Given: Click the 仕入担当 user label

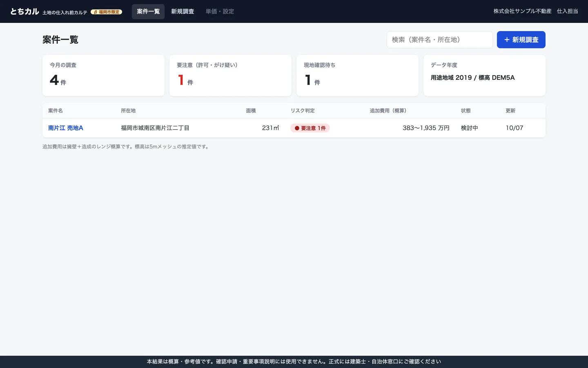Looking at the screenshot, I should tap(568, 11).
